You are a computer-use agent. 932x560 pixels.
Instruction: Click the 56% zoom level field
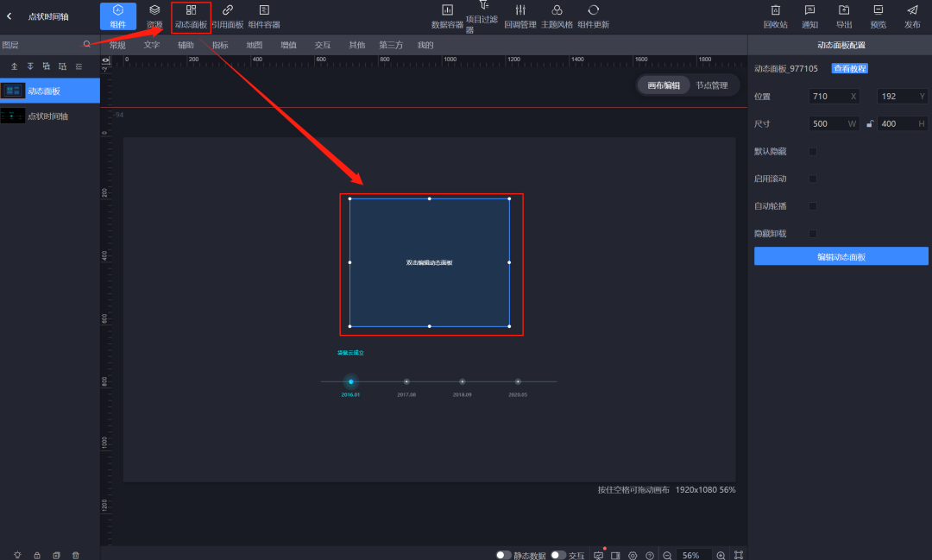point(692,555)
